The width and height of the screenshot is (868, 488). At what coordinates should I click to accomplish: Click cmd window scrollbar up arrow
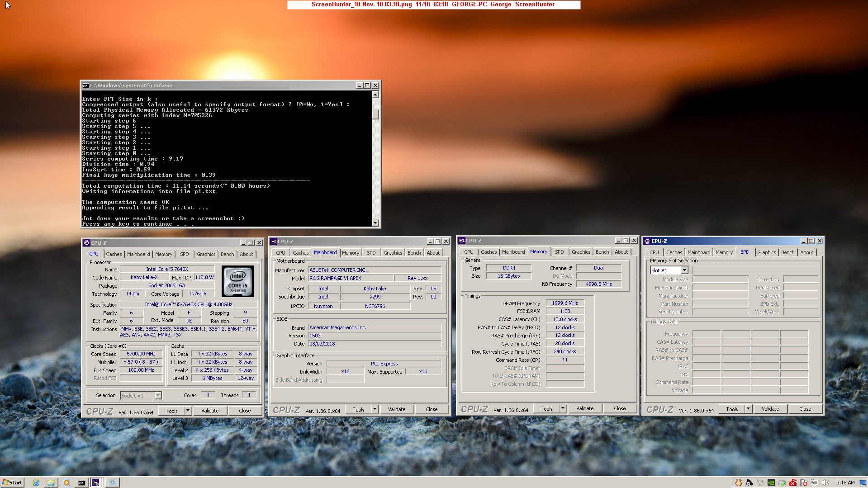coord(375,95)
